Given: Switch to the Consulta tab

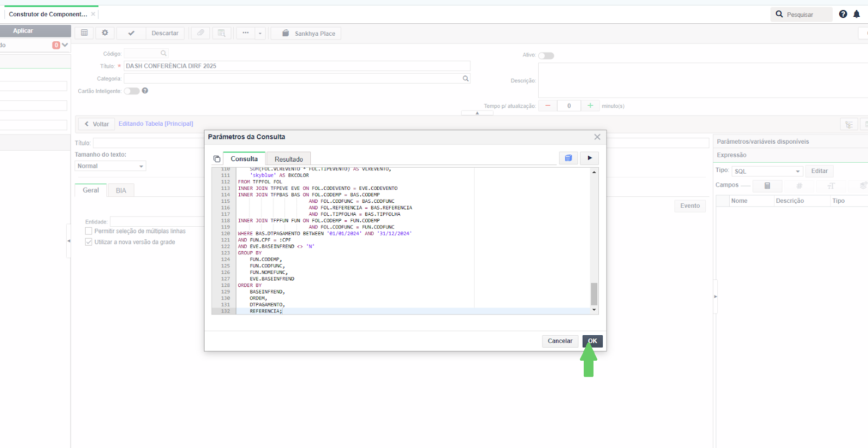Looking at the screenshot, I should point(244,159).
